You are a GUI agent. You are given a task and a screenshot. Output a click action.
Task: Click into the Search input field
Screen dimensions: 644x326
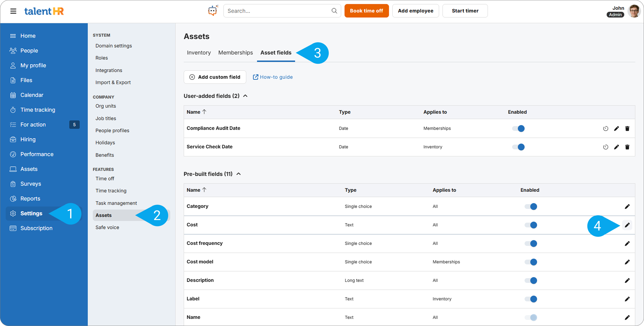coord(277,11)
